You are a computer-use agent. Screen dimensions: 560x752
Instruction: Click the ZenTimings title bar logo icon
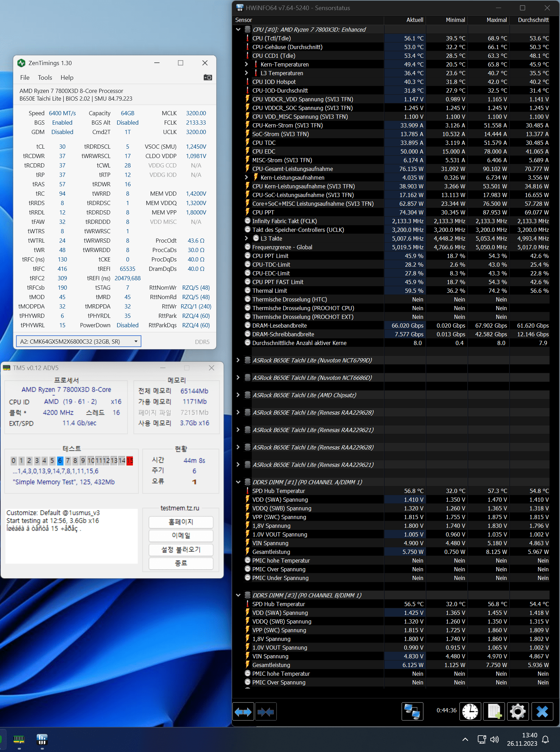click(21, 63)
